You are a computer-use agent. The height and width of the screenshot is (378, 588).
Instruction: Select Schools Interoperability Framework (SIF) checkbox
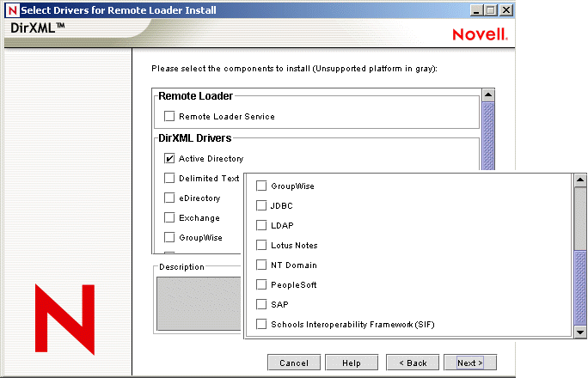262,324
